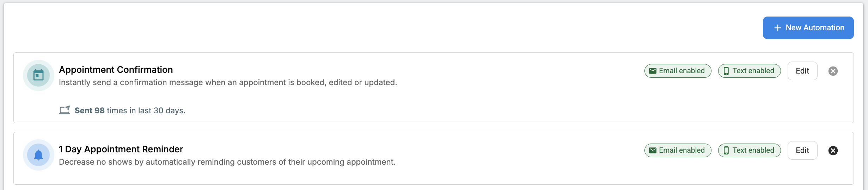
Task: Click the phone icon in 1 Day Reminder row
Action: [726, 150]
